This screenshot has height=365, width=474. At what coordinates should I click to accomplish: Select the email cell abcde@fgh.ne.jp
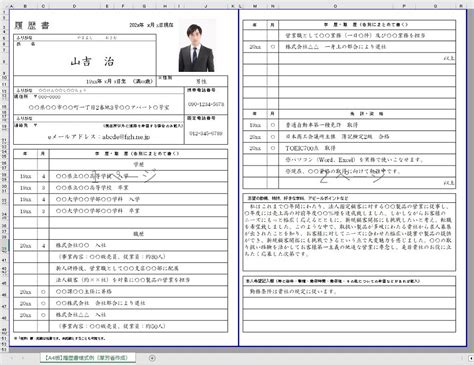tap(99, 137)
